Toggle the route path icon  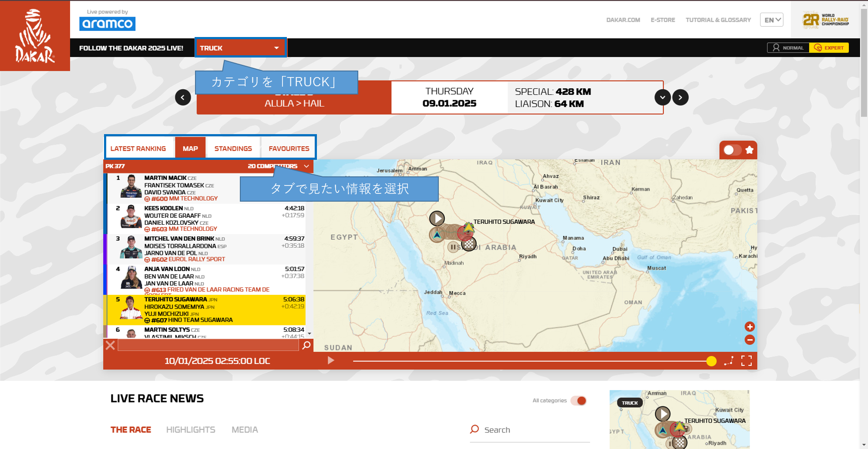[729, 361]
